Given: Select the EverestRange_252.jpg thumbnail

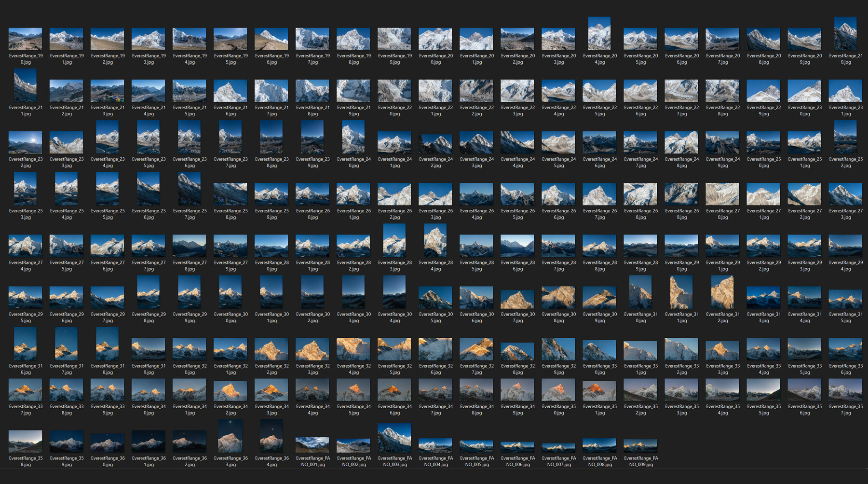Looking at the screenshot, I should coord(845,137).
